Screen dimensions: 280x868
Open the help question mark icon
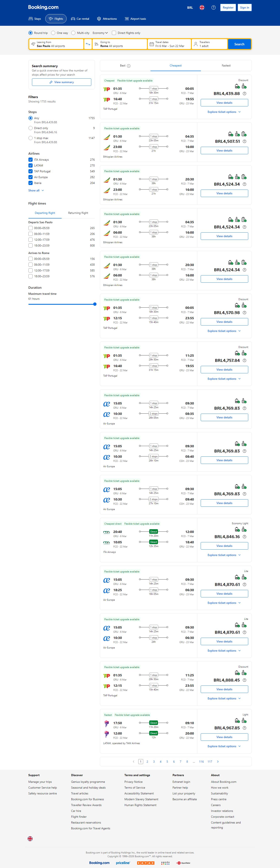[x=213, y=7]
